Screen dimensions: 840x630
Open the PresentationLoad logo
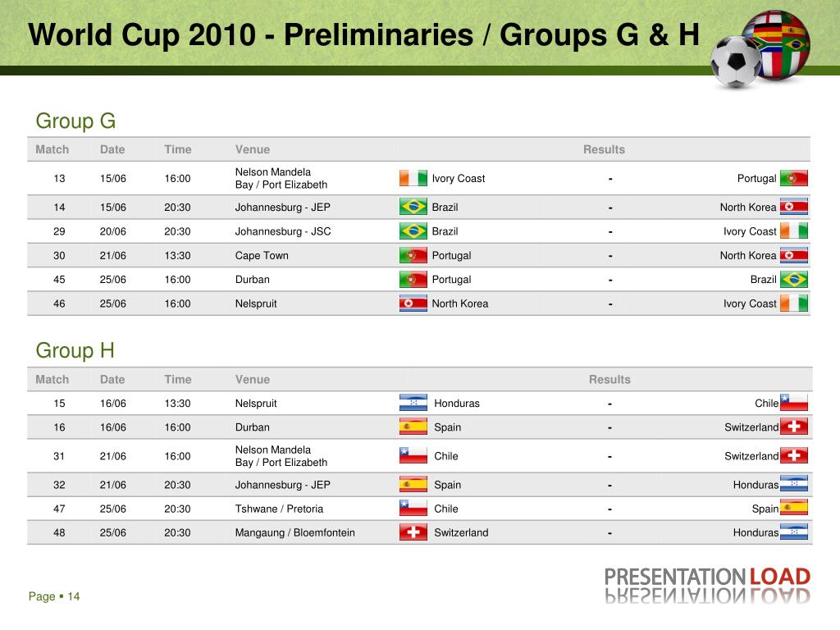pyautogui.click(x=707, y=585)
